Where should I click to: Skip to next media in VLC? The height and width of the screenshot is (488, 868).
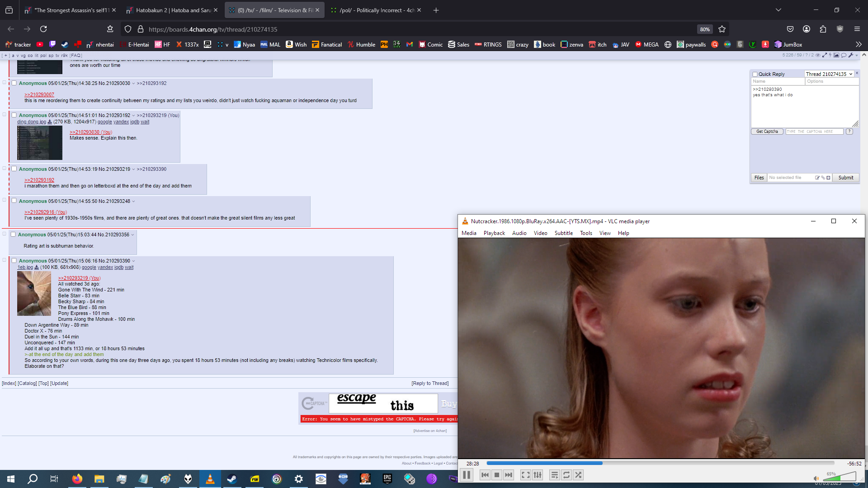[509, 475]
